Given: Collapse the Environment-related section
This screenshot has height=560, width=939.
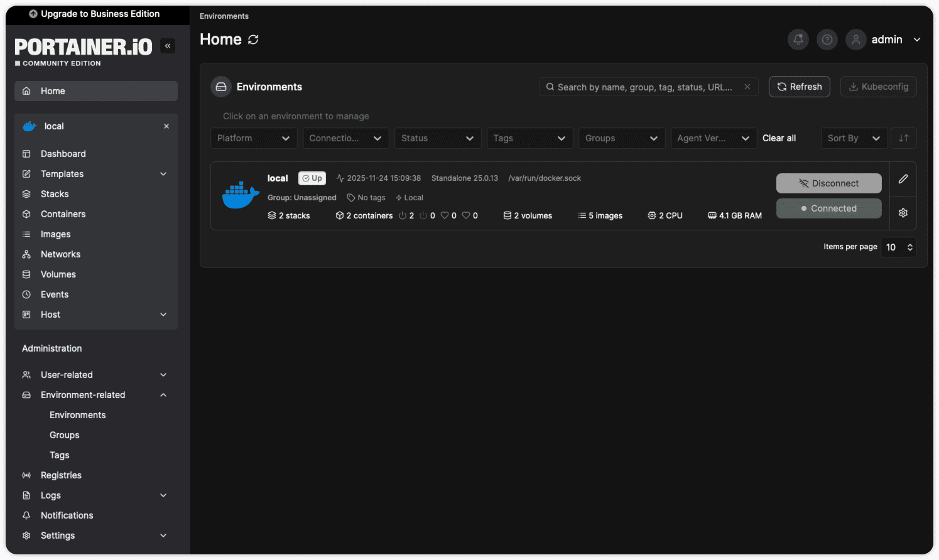Looking at the screenshot, I should 163,395.
